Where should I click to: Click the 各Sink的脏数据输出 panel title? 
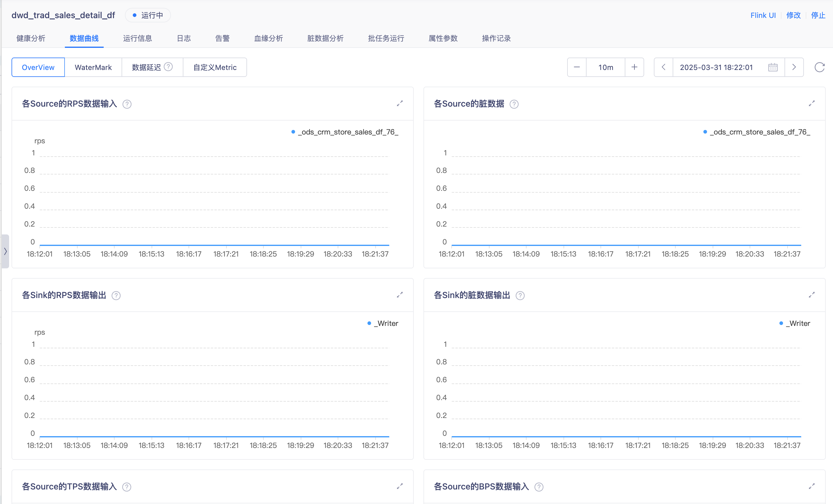pyautogui.click(x=472, y=295)
